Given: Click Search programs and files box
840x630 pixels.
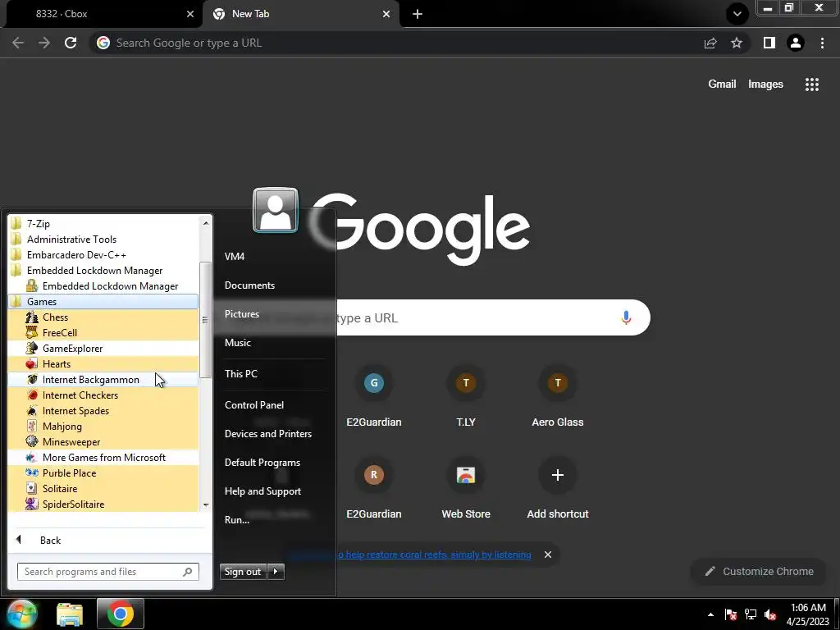Looking at the screenshot, I should coord(108,572).
